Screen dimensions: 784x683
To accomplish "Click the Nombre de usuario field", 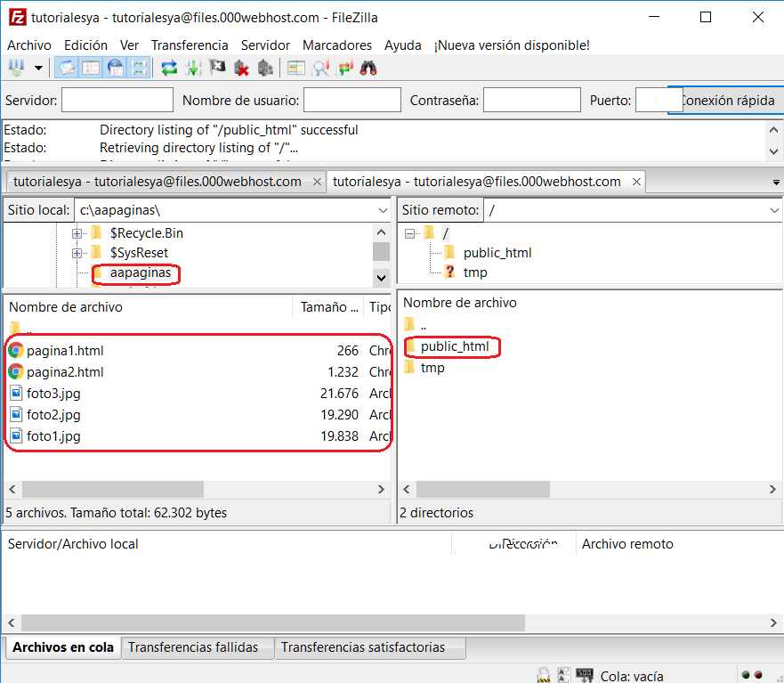I will coord(352,100).
